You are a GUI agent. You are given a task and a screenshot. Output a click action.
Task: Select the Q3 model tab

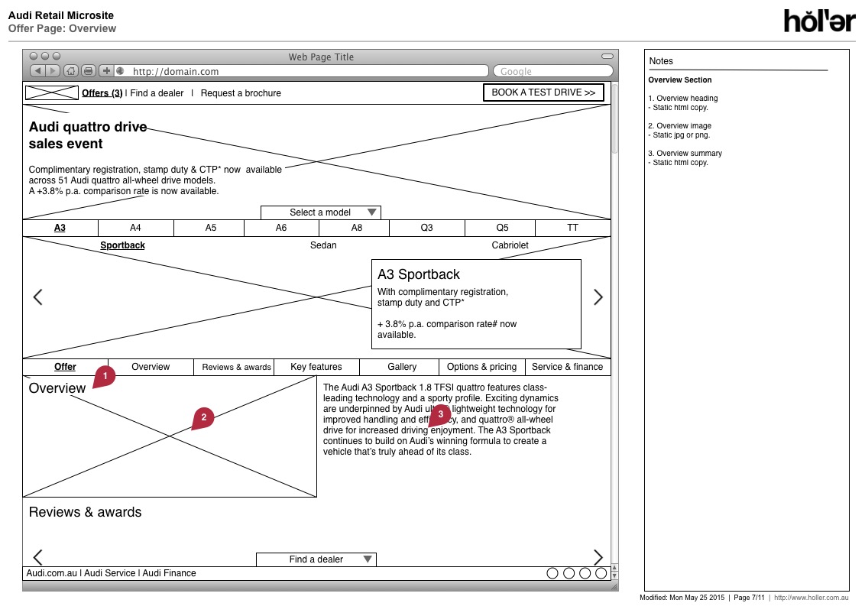coord(427,228)
